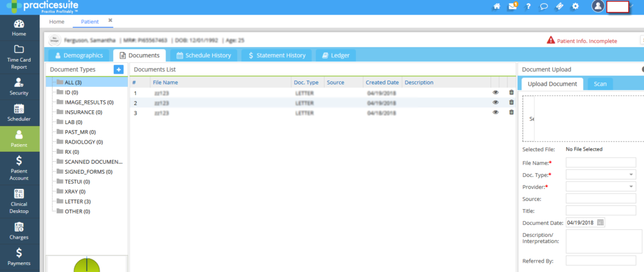The height and width of the screenshot is (272, 644).
Task: Open Payments in sidebar
Action: (x=19, y=258)
